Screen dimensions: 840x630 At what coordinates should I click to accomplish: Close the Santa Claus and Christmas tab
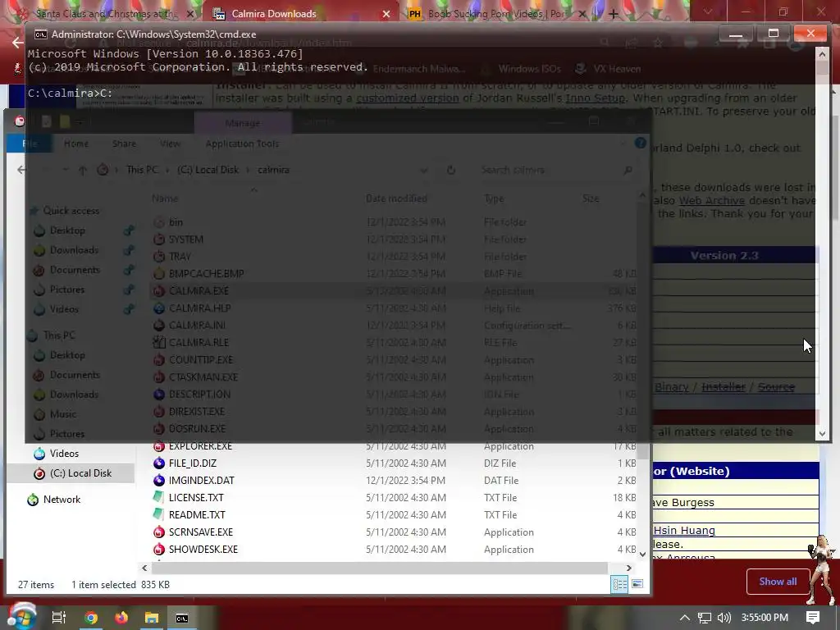191,14
